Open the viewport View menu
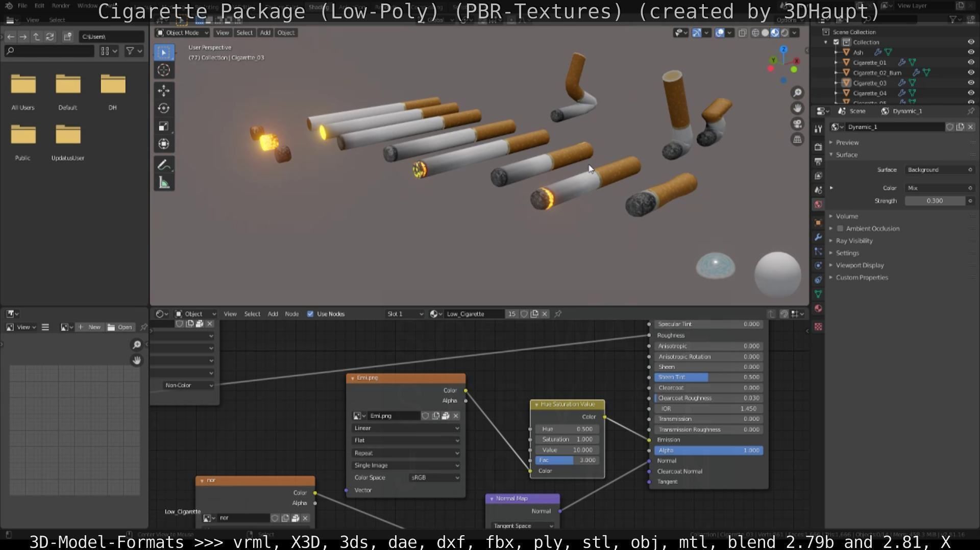980x550 pixels. tap(222, 33)
